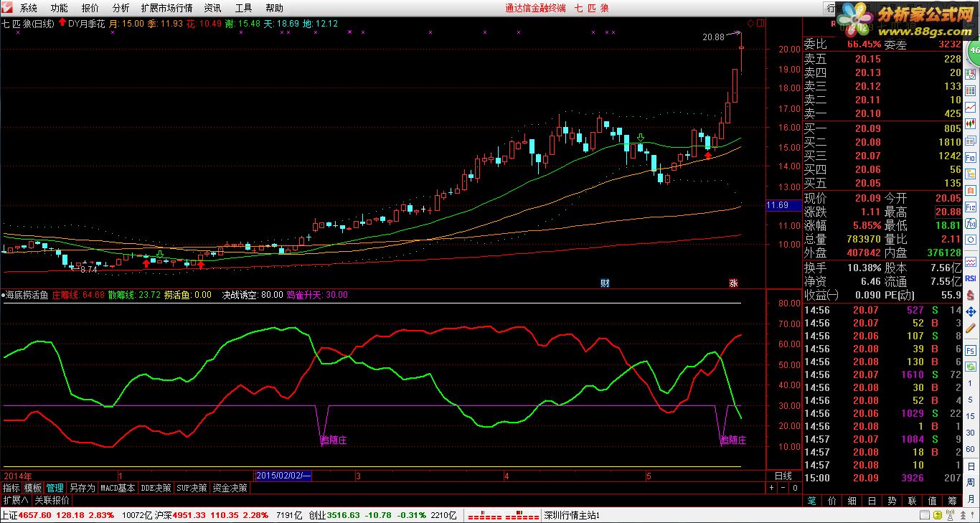The height and width of the screenshot is (523, 980).
Task: Click the trend line chart icon in sidebar
Action: coord(971,106)
